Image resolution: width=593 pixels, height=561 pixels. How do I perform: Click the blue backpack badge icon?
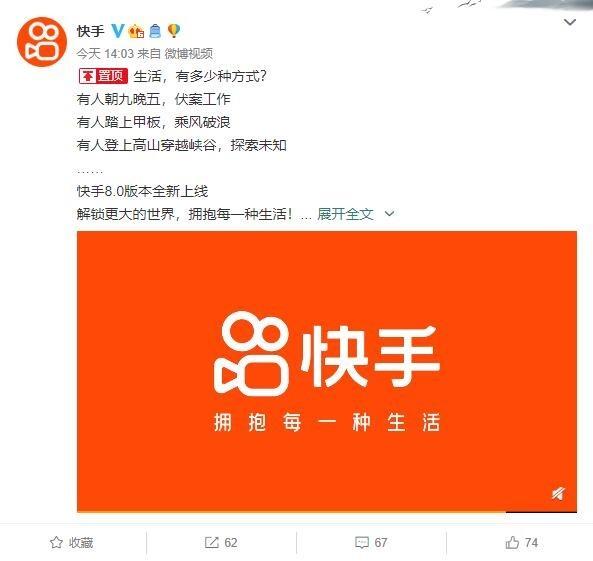[155, 31]
